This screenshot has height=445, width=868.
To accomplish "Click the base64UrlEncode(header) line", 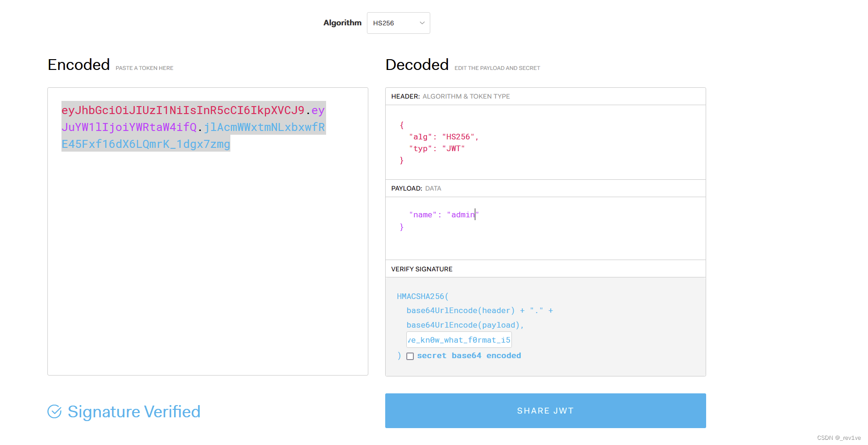I will tap(480, 310).
